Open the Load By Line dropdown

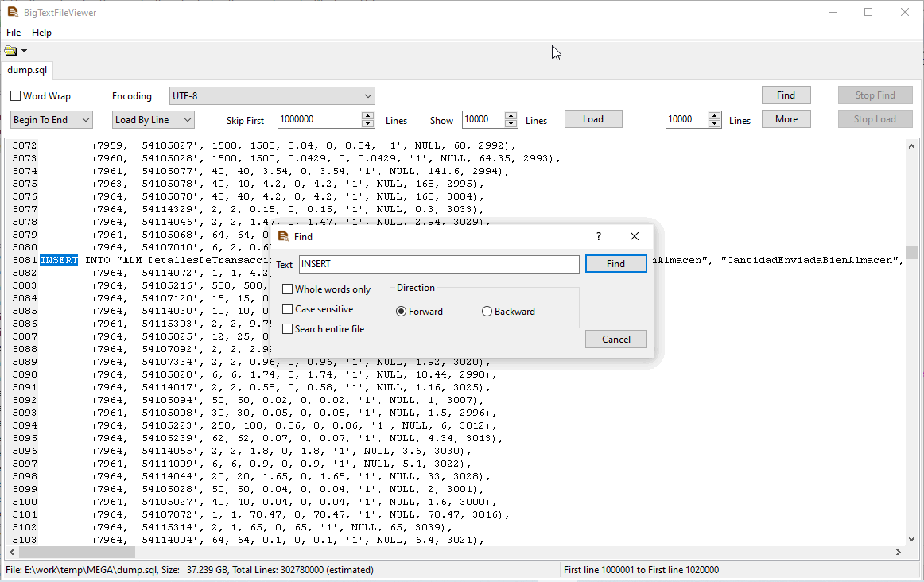pyautogui.click(x=153, y=119)
